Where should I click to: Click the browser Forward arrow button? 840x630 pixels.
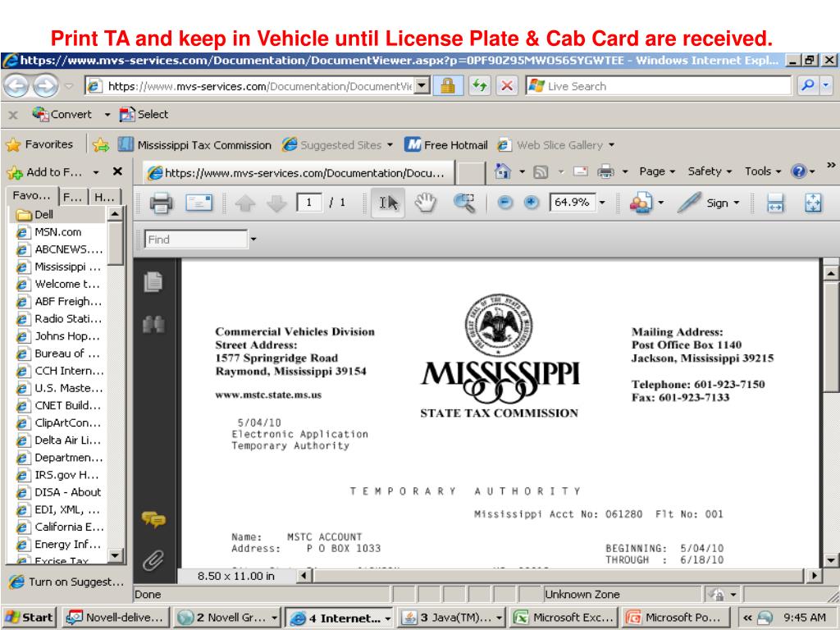[46, 85]
